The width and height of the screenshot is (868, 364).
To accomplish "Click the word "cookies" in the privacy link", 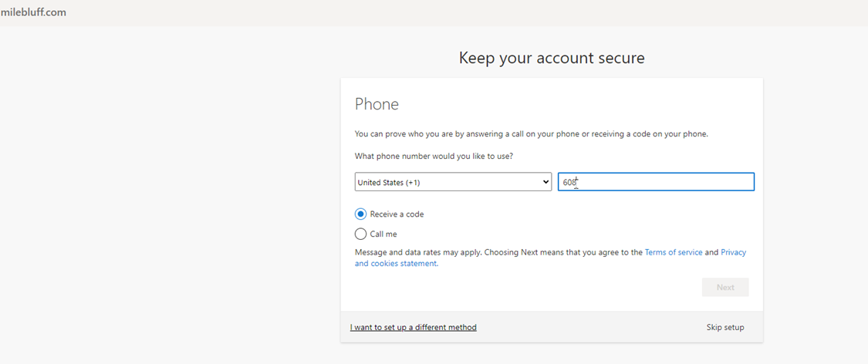I will click(x=387, y=263).
